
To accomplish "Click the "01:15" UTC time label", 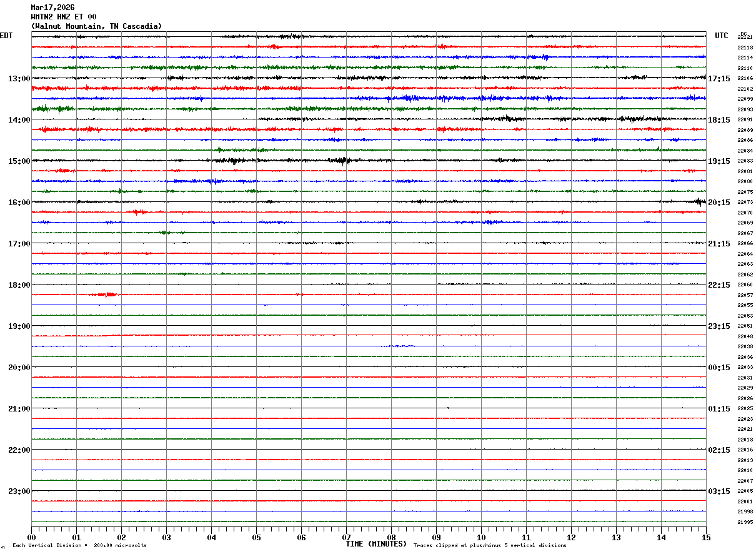I will 719,409.
